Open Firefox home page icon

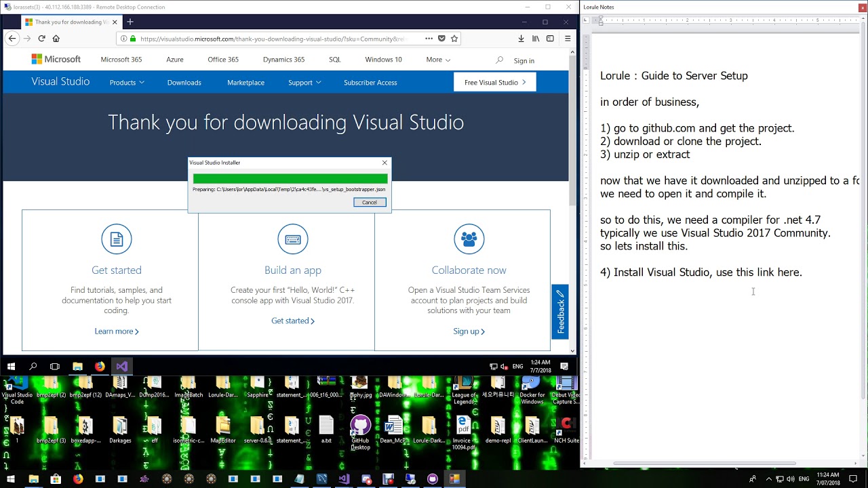(x=56, y=39)
